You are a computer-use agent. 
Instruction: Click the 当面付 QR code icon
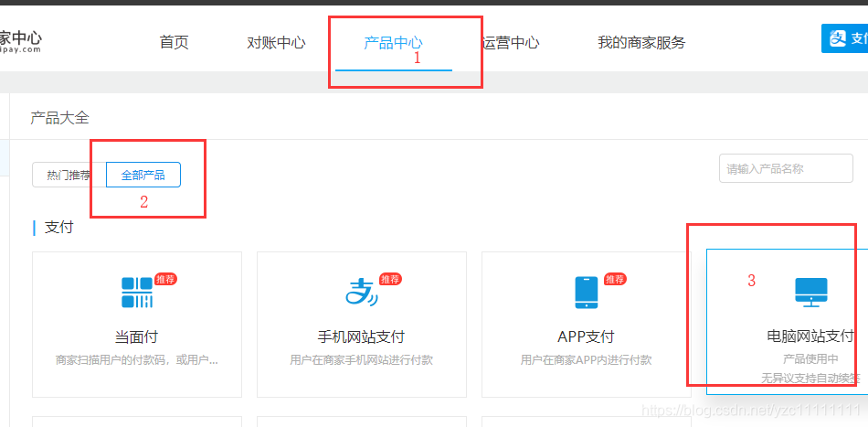137,293
